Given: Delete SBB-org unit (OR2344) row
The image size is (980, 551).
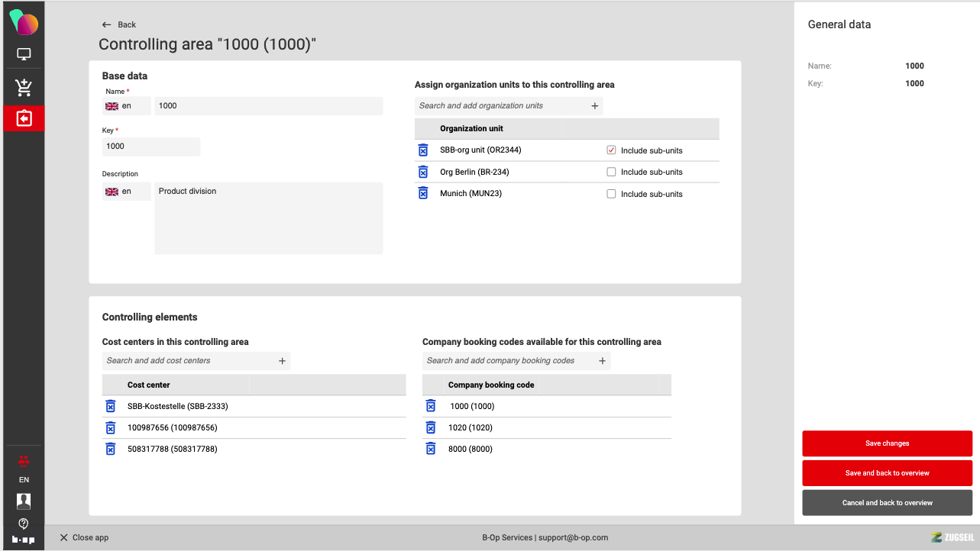Looking at the screenshot, I should (423, 150).
